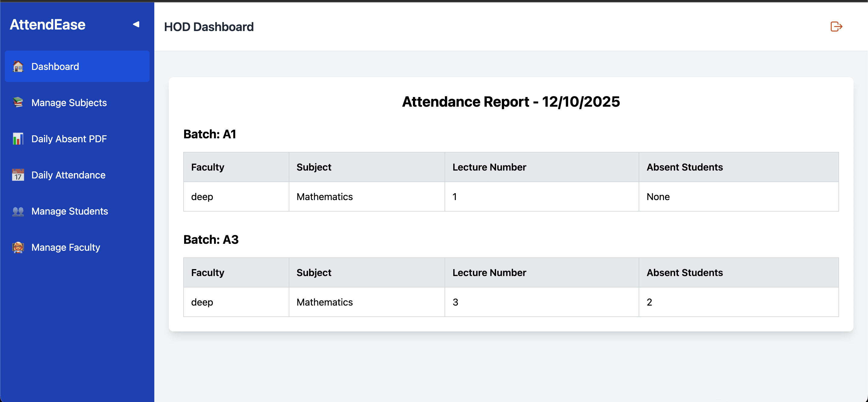The image size is (868, 402).
Task: Click the Lecture Number header in Batch A1 table
Action: click(489, 167)
